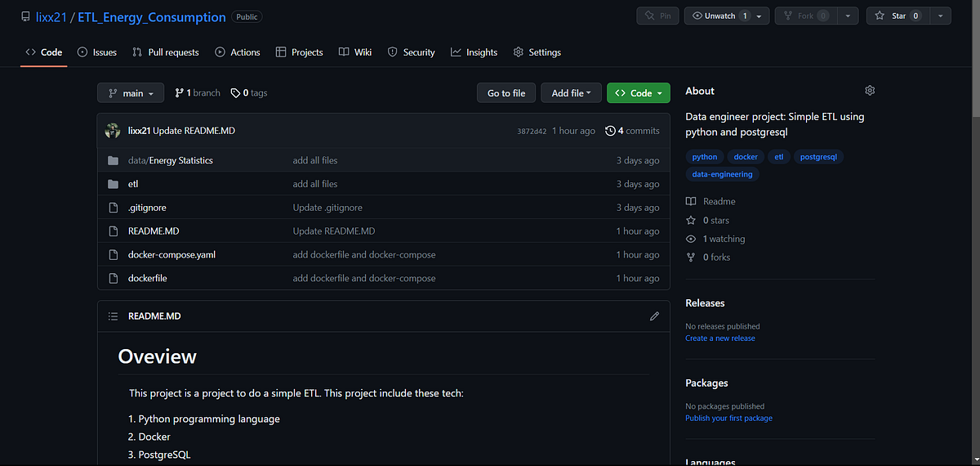Image resolution: width=980 pixels, height=466 pixels.
Task: Open the Projects tab
Action: (300, 52)
